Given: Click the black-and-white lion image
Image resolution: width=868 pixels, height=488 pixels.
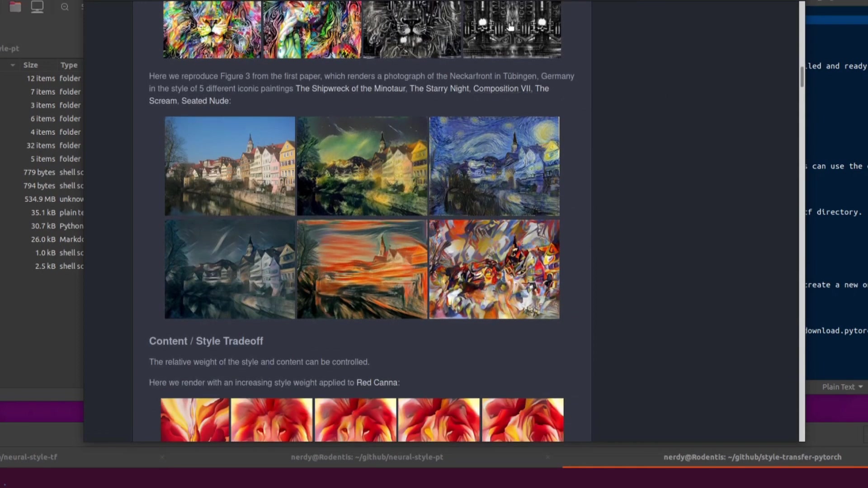Looking at the screenshot, I should tap(412, 29).
